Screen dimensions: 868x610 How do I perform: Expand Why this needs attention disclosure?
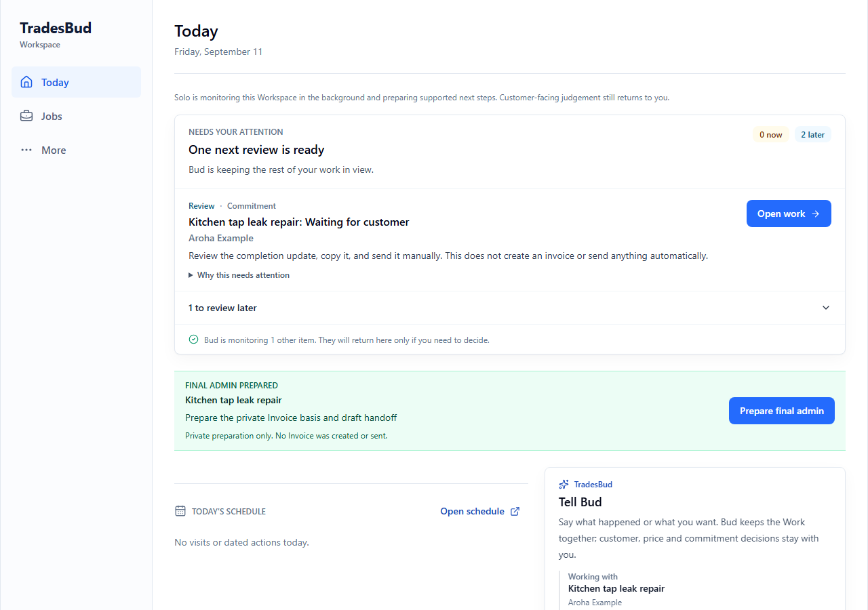tap(239, 275)
